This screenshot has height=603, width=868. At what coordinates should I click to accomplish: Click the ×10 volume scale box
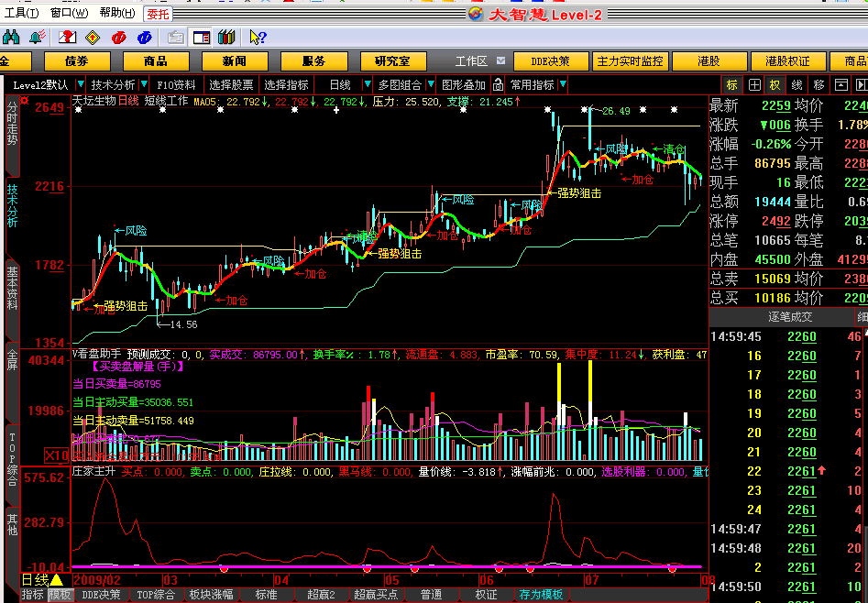pos(57,456)
